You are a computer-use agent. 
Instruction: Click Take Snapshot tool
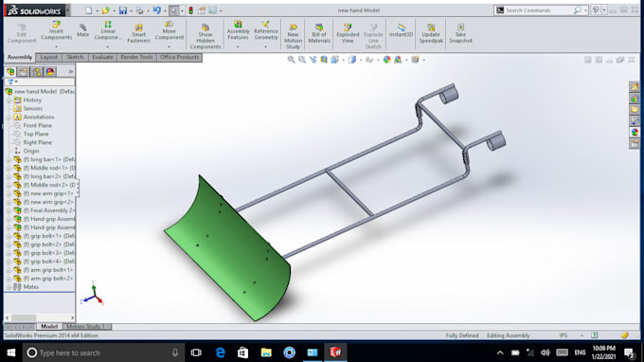(460, 34)
